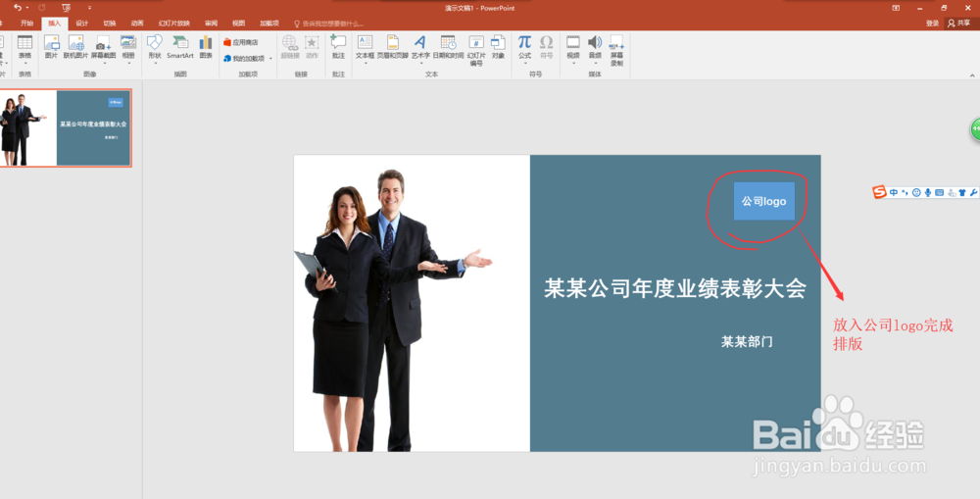
Task: Collapse the ribbon with the chevron
Action: click(x=972, y=75)
